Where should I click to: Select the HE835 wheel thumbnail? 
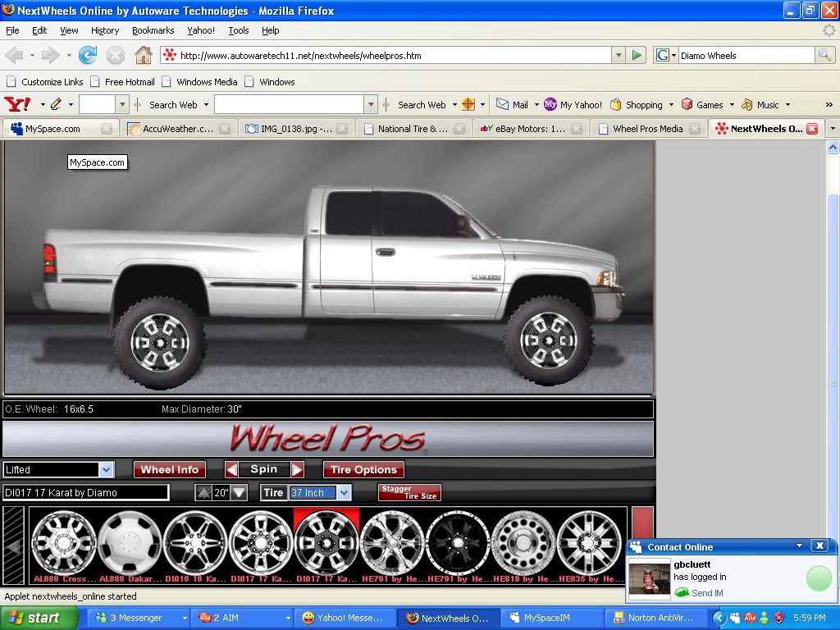[589, 543]
